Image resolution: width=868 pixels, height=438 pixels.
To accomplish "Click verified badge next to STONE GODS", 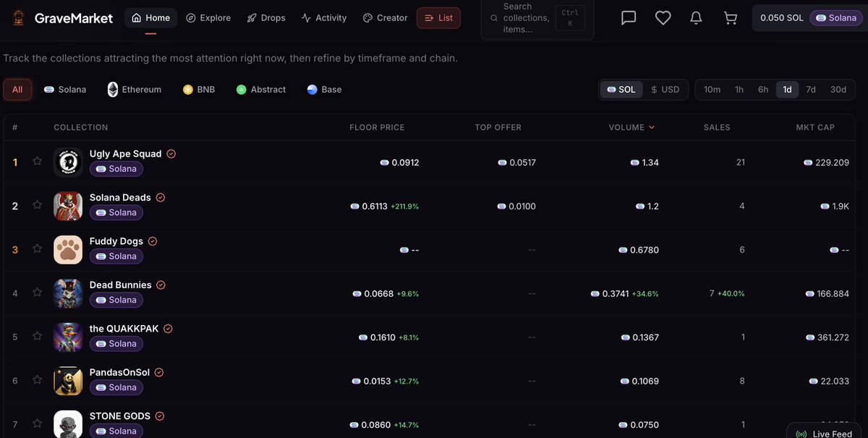I will 160,416.
